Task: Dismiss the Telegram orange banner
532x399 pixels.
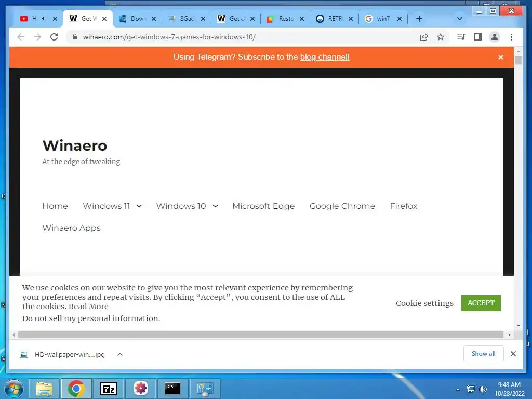Action: point(501,57)
